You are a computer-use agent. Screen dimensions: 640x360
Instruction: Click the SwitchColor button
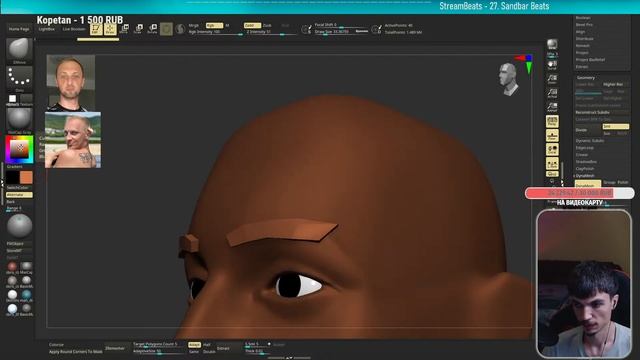coord(19,188)
